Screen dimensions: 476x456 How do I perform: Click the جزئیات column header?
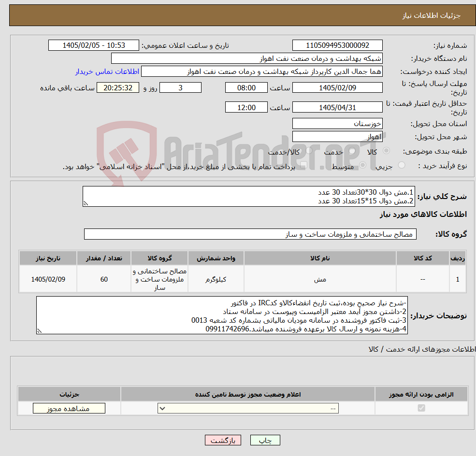pos(69,395)
